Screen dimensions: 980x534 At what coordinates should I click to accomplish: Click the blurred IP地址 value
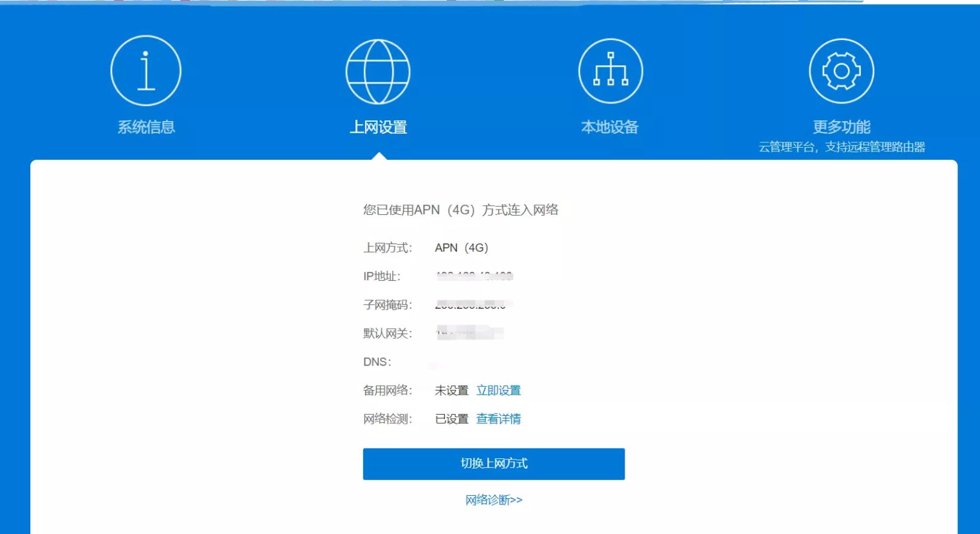click(x=474, y=276)
